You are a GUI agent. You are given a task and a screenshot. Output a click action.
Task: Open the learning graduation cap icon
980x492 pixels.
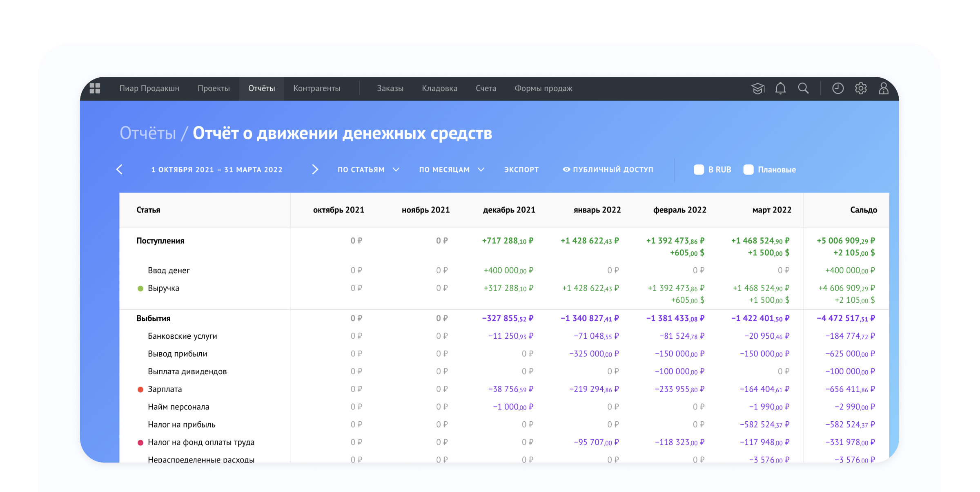(758, 88)
